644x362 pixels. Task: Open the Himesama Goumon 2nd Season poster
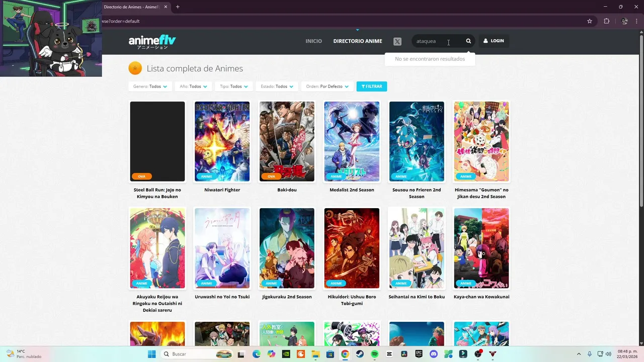481,141
